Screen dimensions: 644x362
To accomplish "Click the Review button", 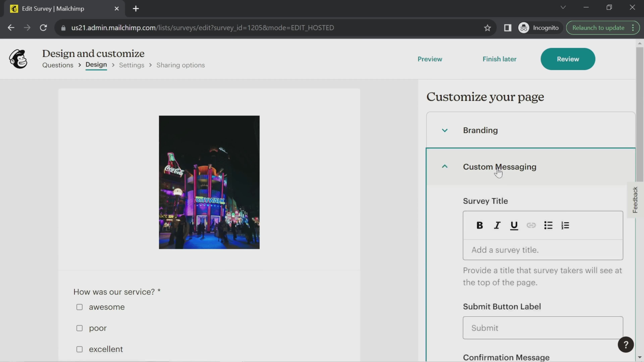I will (x=568, y=59).
